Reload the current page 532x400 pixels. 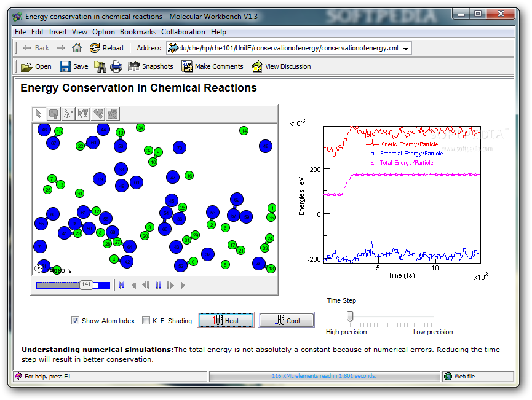(x=106, y=48)
